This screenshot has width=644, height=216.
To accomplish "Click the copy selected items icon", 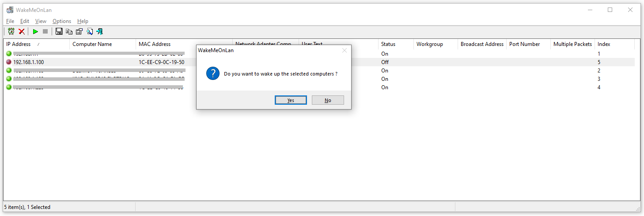I will pyautogui.click(x=69, y=31).
